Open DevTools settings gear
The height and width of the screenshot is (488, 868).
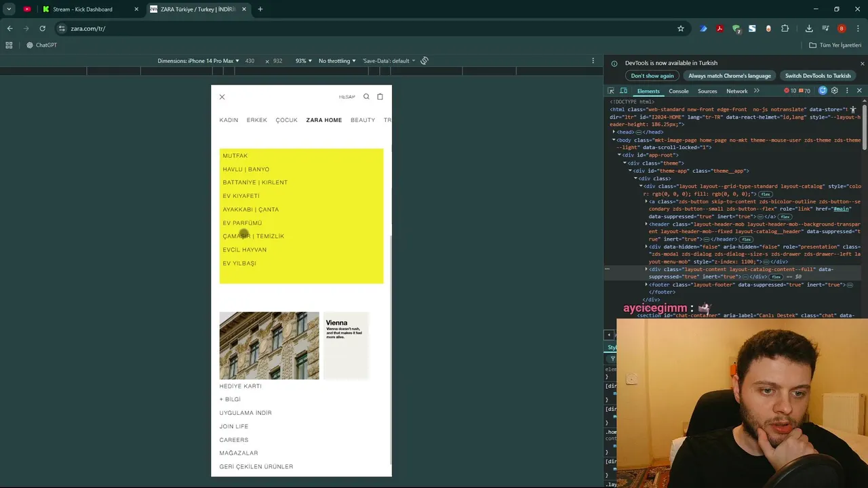(835, 91)
